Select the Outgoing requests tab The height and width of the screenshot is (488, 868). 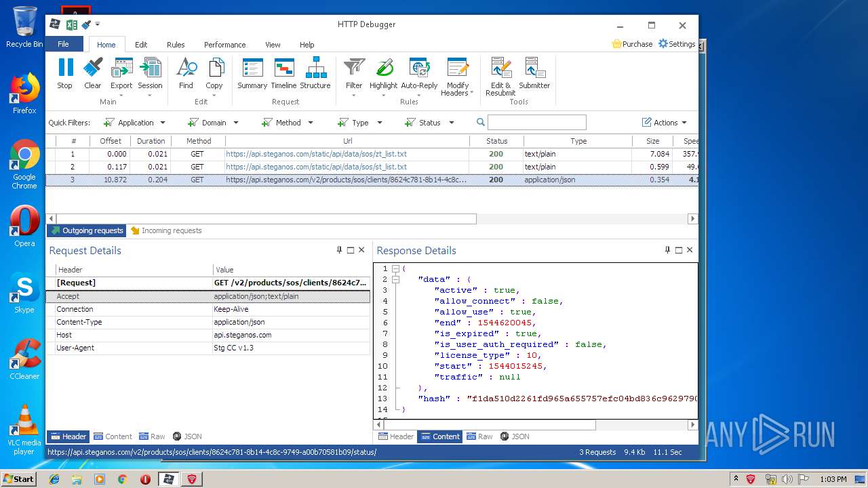[87, 230]
